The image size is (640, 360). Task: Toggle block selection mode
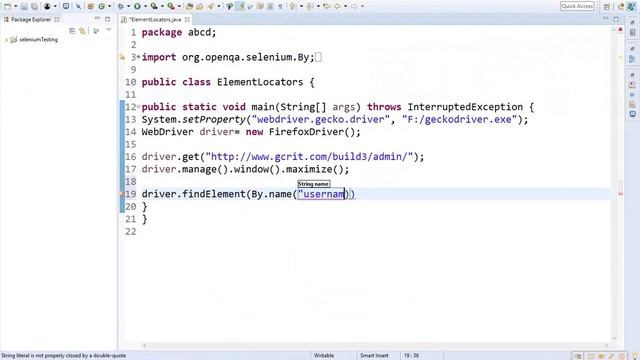[x=270, y=7]
